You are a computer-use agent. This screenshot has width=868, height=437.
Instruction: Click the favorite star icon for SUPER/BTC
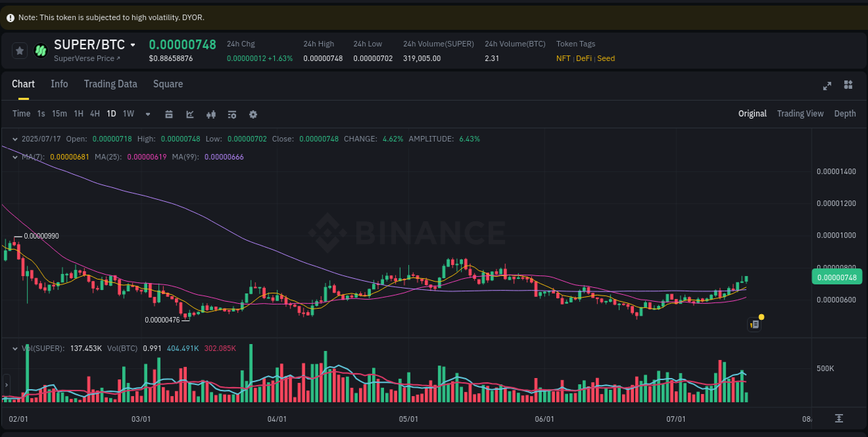(19, 50)
